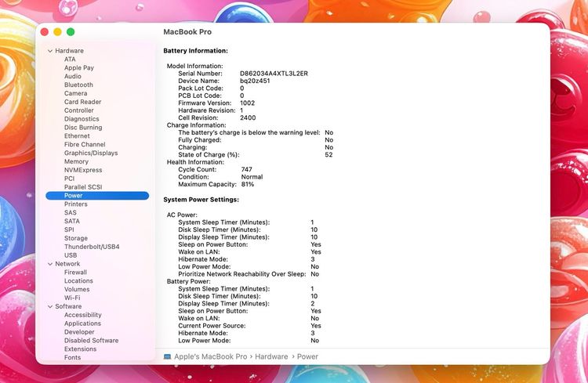Viewport: 588px width, 383px height.
Task: Open Printers information
Action: pos(75,204)
